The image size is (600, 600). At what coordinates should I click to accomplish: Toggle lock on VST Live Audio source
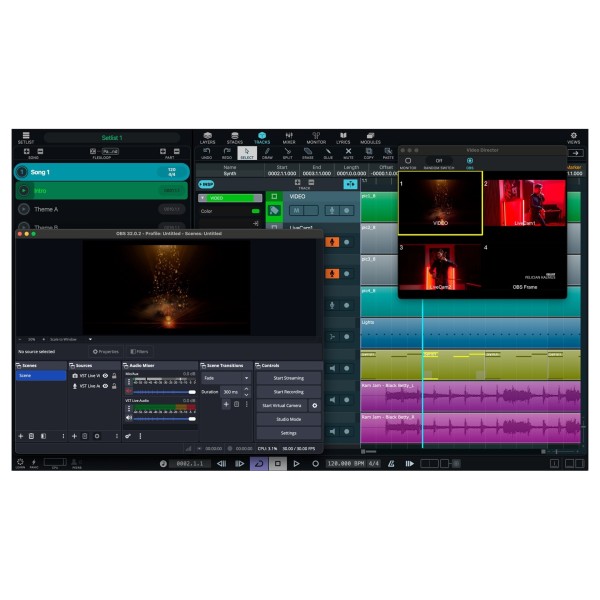tap(114, 386)
